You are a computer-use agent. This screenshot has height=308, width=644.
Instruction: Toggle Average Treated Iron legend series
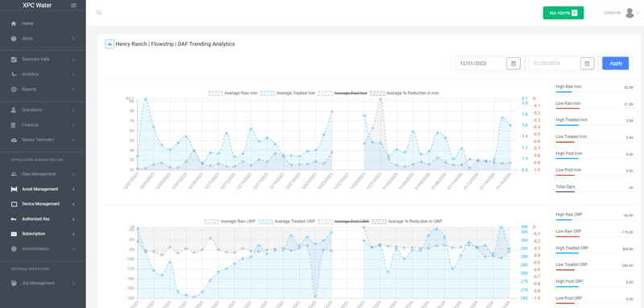(288, 94)
